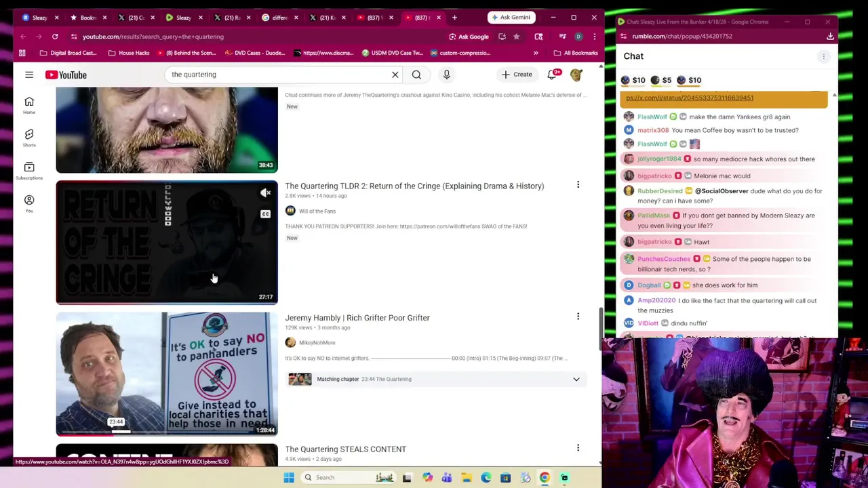The height and width of the screenshot is (488, 868).
Task: Open Chrome from the taskbar
Action: (545, 478)
